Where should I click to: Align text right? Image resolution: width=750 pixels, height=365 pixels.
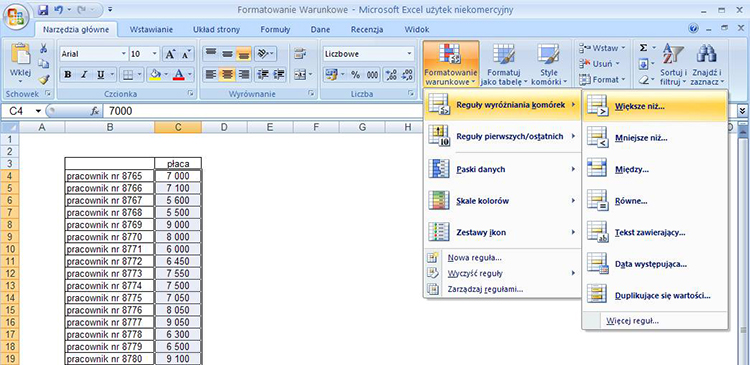(243, 75)
